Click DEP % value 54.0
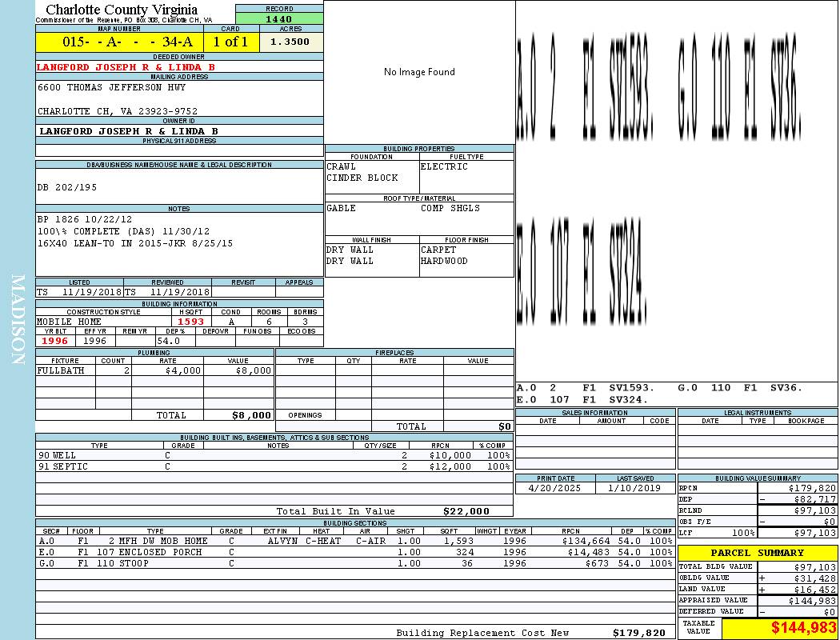840x640 pixels. [168, 341]
